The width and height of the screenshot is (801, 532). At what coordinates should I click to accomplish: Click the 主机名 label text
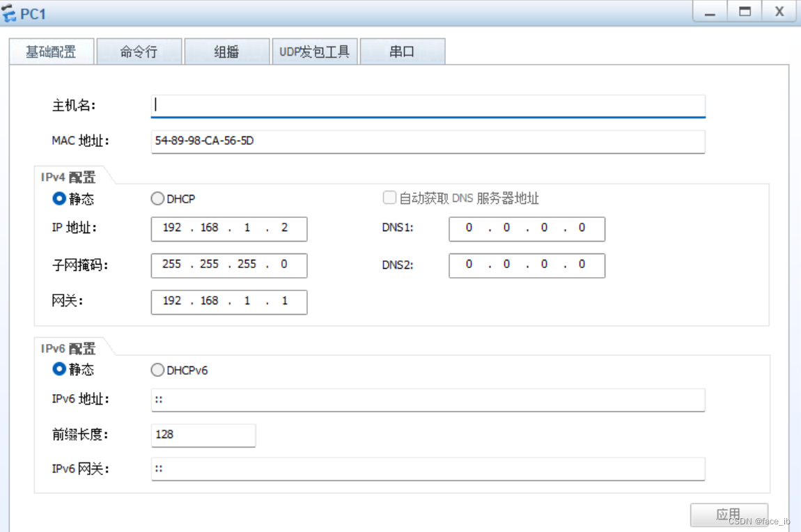pyautogui.click(x=74, y=106)
